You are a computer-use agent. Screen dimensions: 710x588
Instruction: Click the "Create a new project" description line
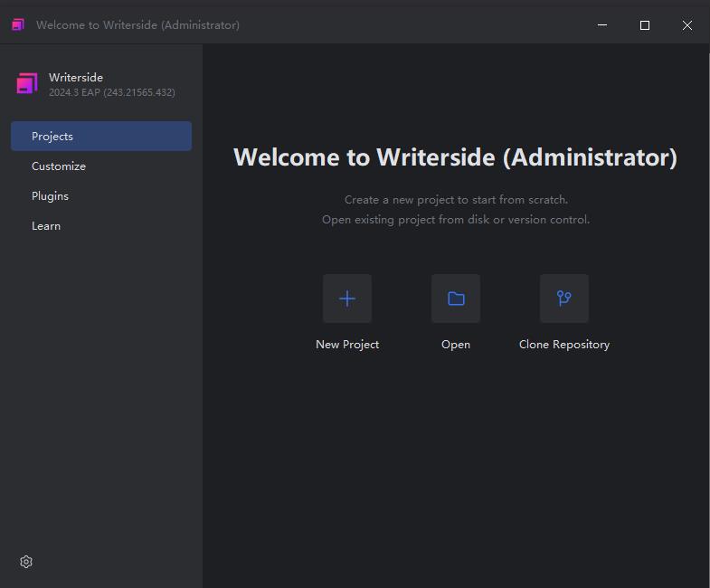click(456, 200)
